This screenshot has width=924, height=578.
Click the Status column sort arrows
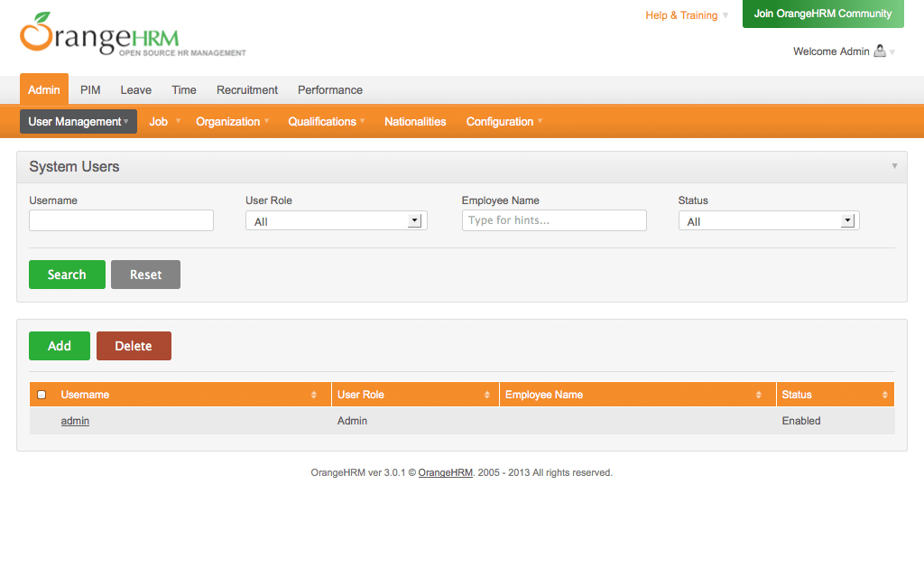884,395
